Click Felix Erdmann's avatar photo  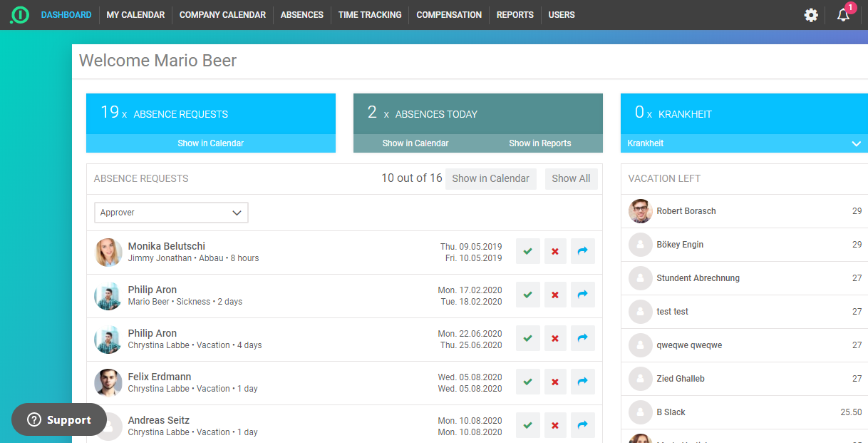(108, 383)
